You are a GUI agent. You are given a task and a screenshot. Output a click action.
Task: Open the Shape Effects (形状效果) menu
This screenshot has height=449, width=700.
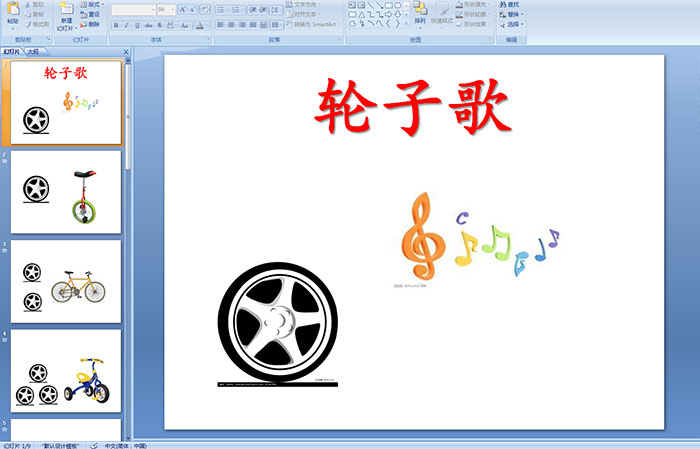[473, 24]
